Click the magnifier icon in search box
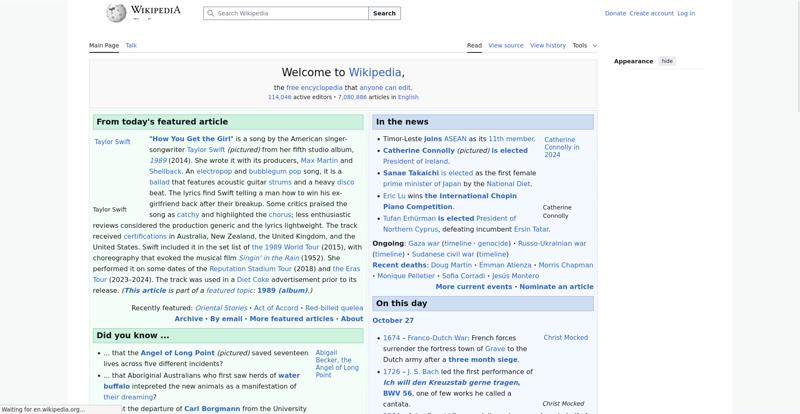This screenshot has height=414, width=800. pyautogui.click(x=210, y=14)
